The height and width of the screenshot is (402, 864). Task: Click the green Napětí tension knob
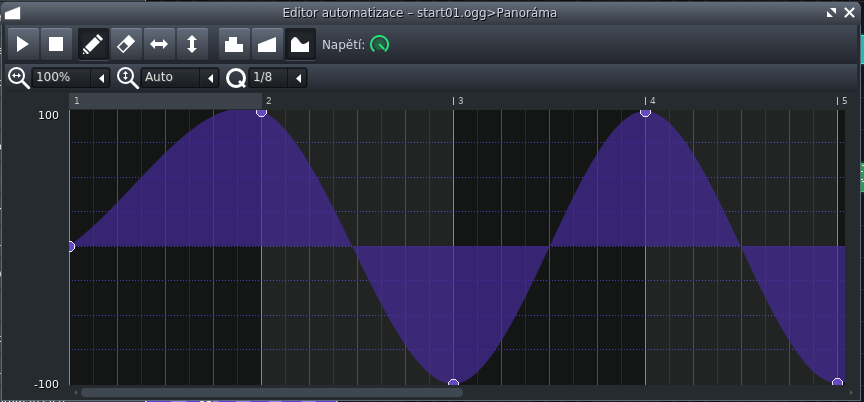click(379, 44)
